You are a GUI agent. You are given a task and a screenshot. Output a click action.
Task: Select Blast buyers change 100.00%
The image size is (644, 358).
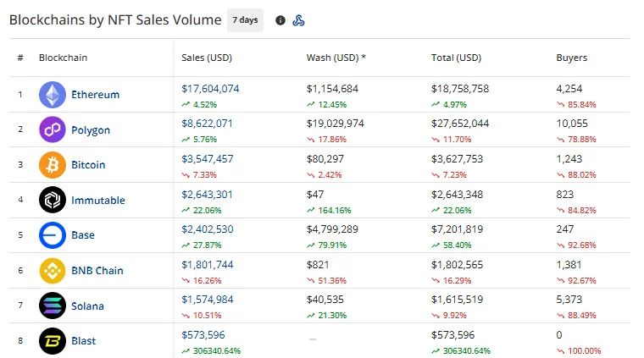coord(584,351)
